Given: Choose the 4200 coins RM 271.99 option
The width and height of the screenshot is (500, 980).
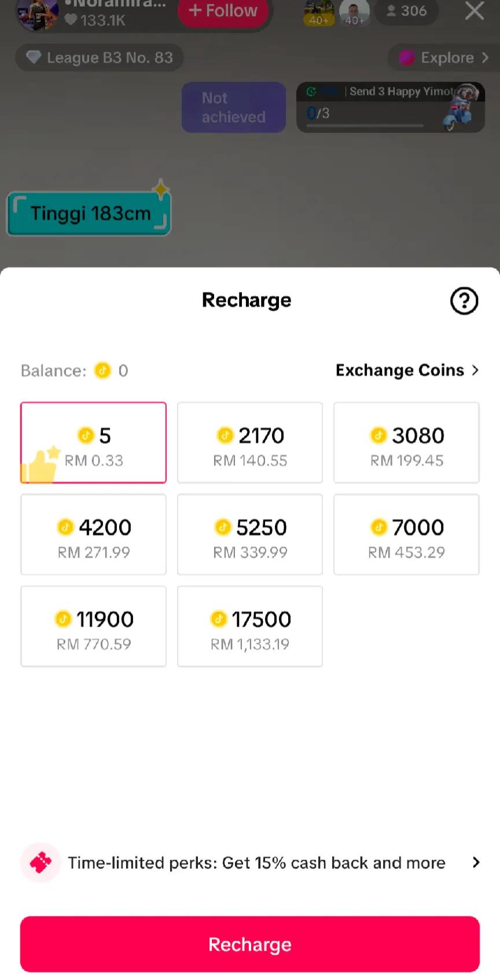Looking at the screenshot, I should (94, 535).
